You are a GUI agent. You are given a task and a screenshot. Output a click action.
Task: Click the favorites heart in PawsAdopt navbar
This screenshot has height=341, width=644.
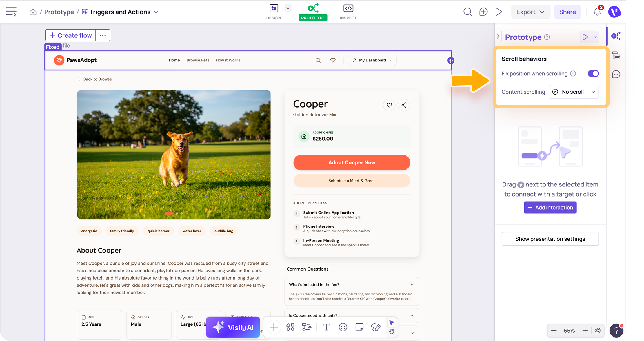[x=333, y=60]
